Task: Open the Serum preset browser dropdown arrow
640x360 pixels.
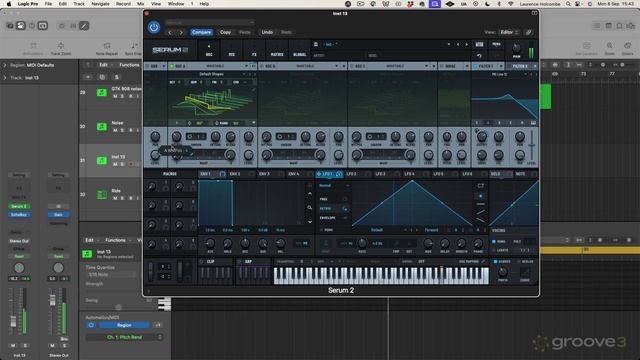Action: (x=449, y=44)
